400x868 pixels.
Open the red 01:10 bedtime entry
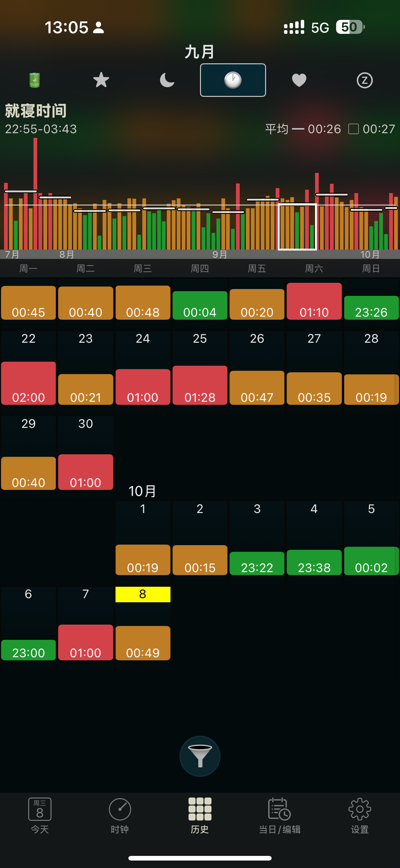tap(314, 301)
